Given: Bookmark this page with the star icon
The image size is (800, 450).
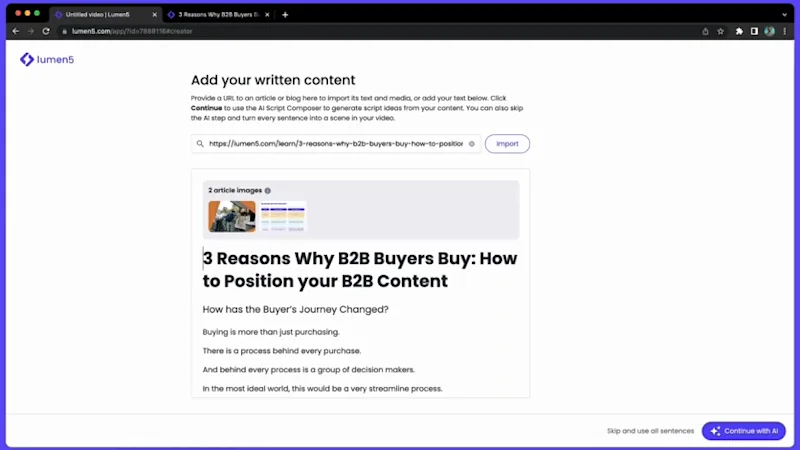Looking at the screenshot, I should tap(720, 31).
